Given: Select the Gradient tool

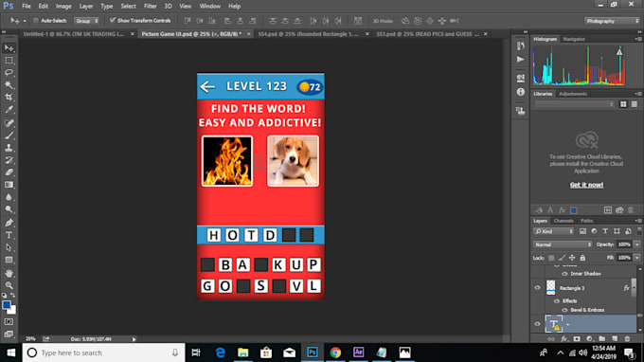Looking at the screenshot, I should click(9, 185).
